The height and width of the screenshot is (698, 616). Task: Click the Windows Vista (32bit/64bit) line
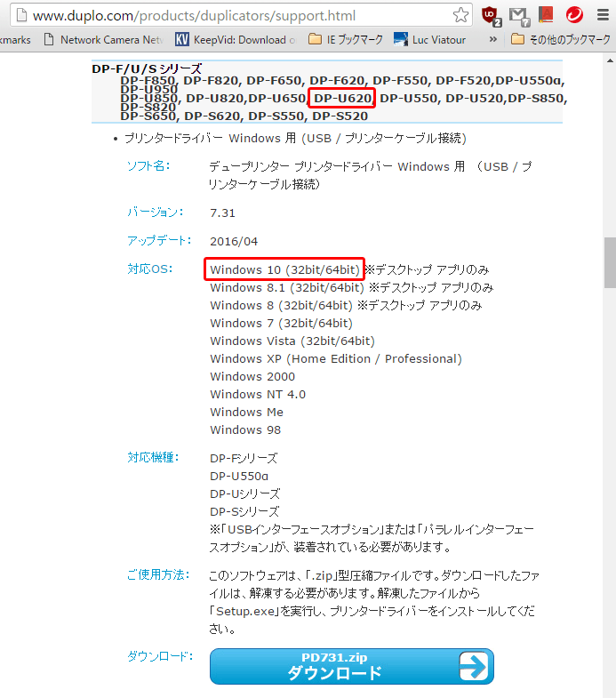pos(292,341)
